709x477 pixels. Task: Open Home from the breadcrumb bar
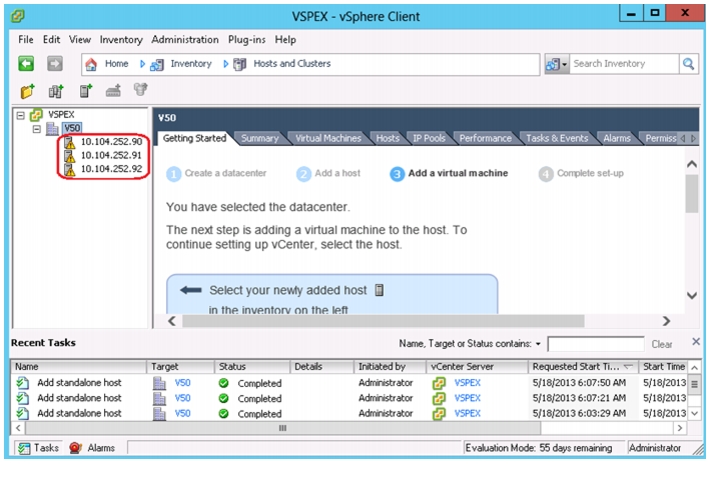[x=116, y=64]
